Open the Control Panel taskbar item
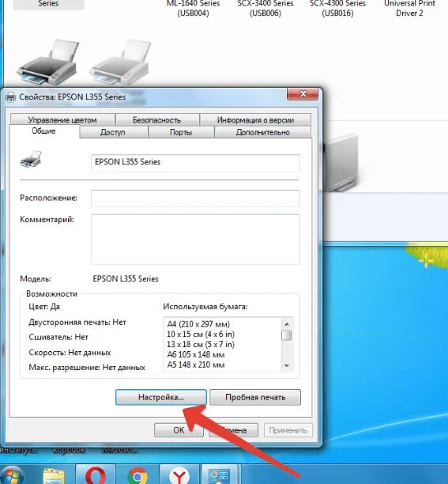 coord(220,475)
